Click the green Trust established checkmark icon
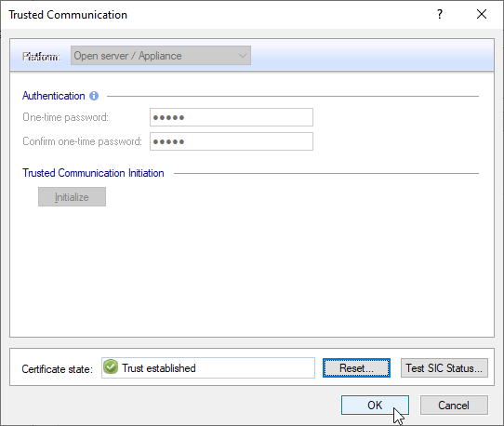This screenshot has height=426, width=504. (111, 367)
